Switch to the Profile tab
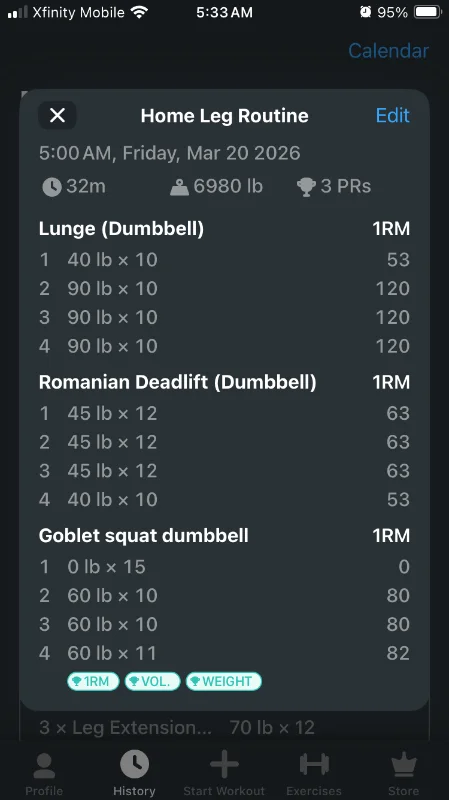This screenshot has width=449, height=800. pyautogui.click(x=44, y=774)
